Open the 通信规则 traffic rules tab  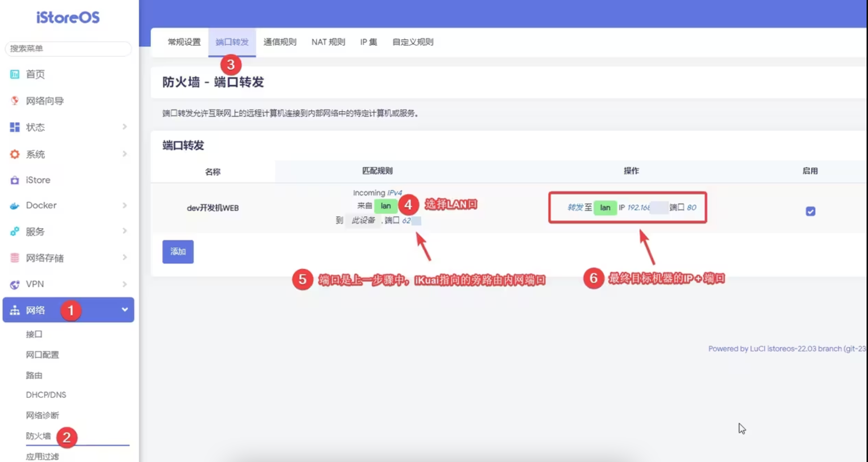tap(280, 42)
